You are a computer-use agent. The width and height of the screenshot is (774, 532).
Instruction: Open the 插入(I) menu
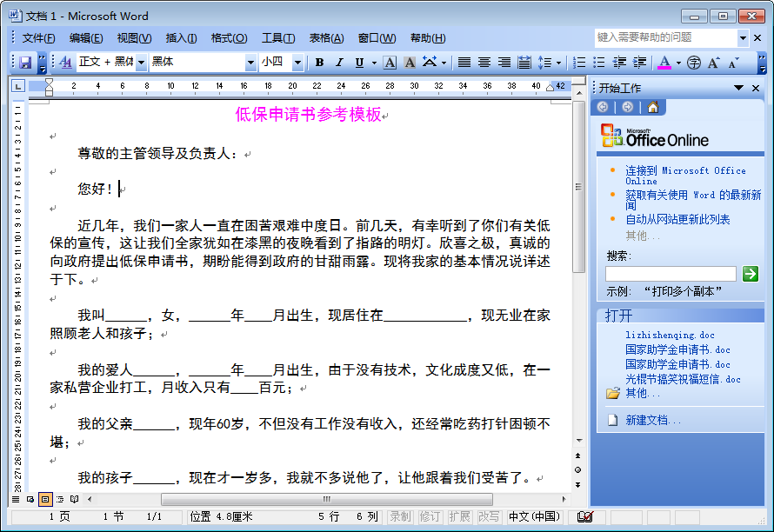(x=181, y=38)
